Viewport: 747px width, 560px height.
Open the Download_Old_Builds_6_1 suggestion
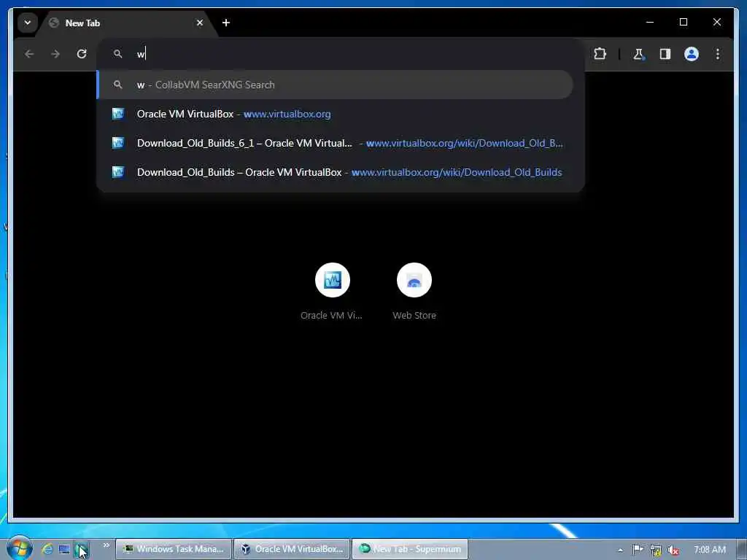coord(335,143)
